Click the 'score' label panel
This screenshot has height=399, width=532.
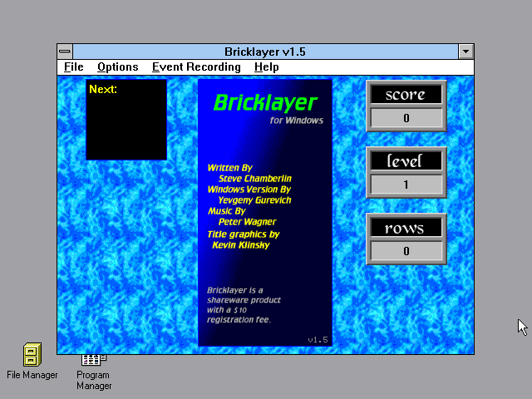(406, 94)
